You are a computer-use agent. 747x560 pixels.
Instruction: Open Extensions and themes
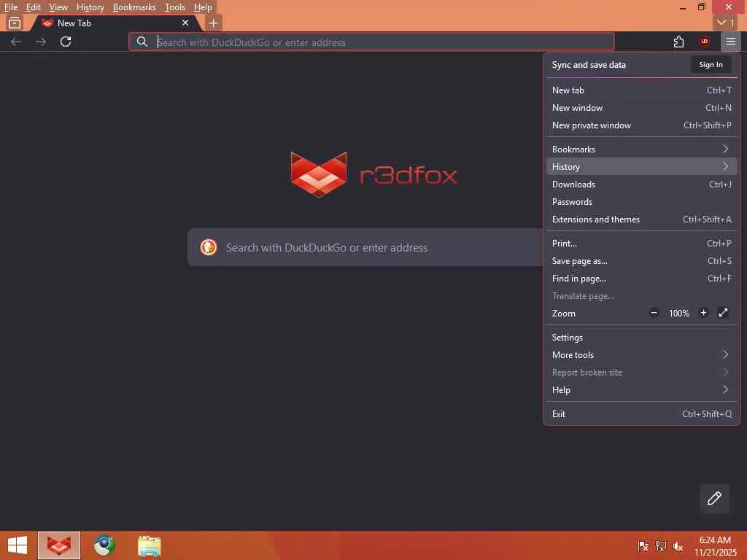pos(641,219)
